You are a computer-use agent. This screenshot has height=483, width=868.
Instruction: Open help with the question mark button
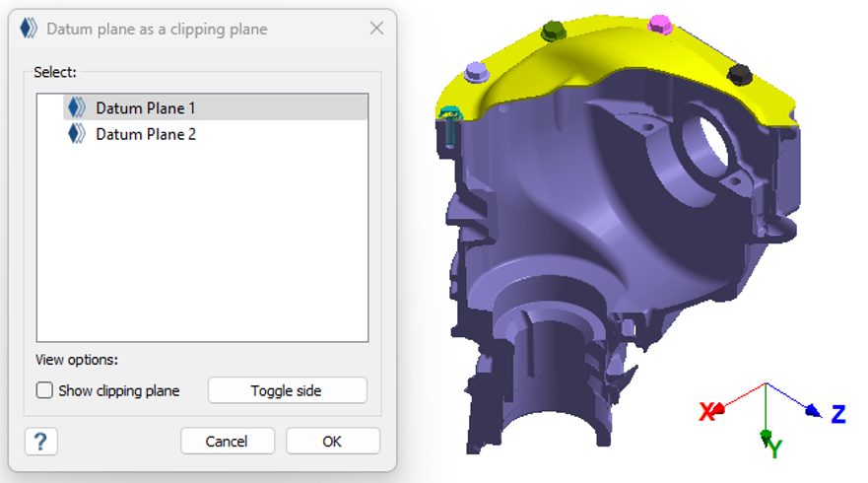40,441
